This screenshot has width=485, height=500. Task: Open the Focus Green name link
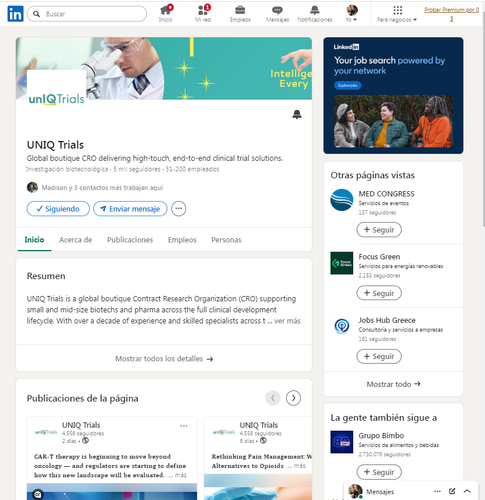379,257
